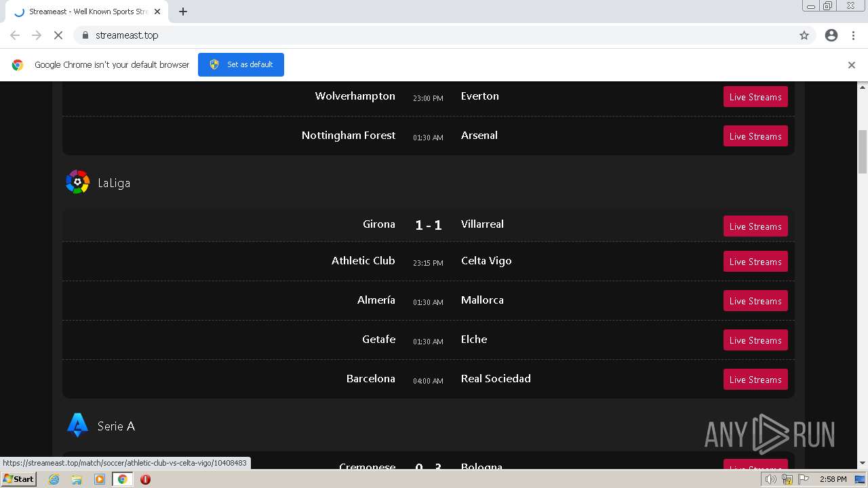The height and width of the screenshot is (488, 868).
Task: Stop loading the page
Action: pyautogui.click(x=58, y=35)
